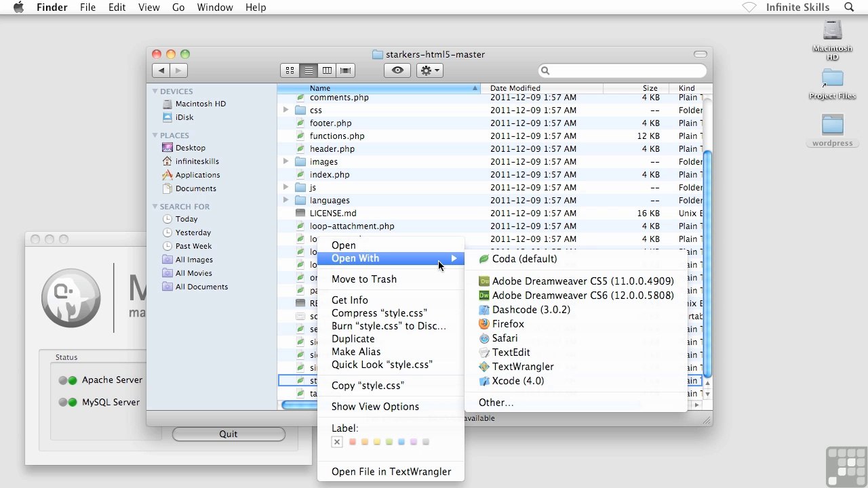Clear label using the X label box
The image size is (868, 488).
(337, 442)
